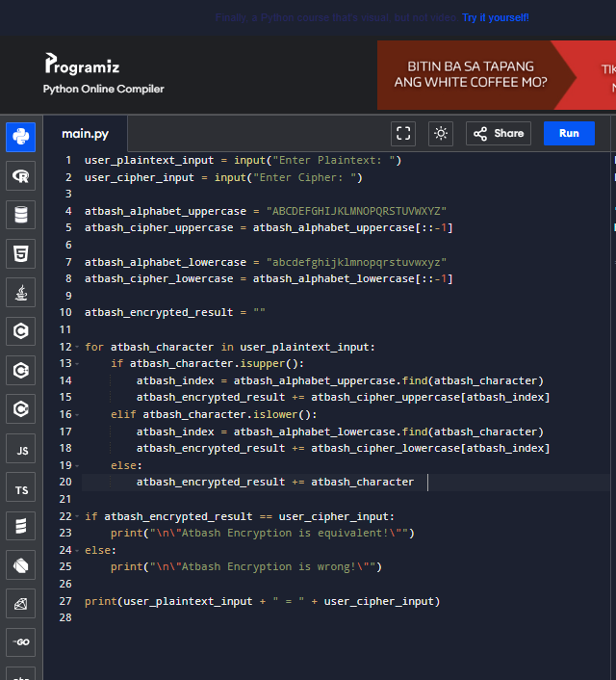Select the Ruby gem icon in sidebar
This screenshot has width=616, height=680.
tap(21, 604)
